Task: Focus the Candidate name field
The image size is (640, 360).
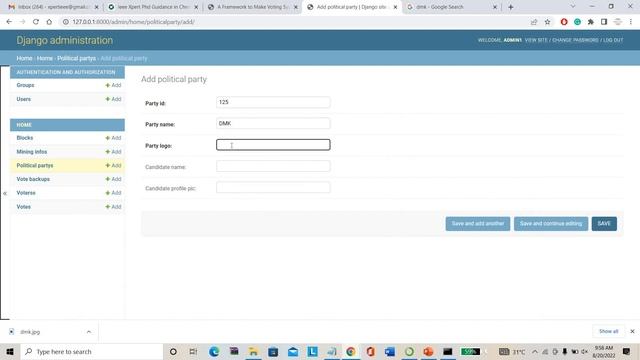Action: pos(273,166)
